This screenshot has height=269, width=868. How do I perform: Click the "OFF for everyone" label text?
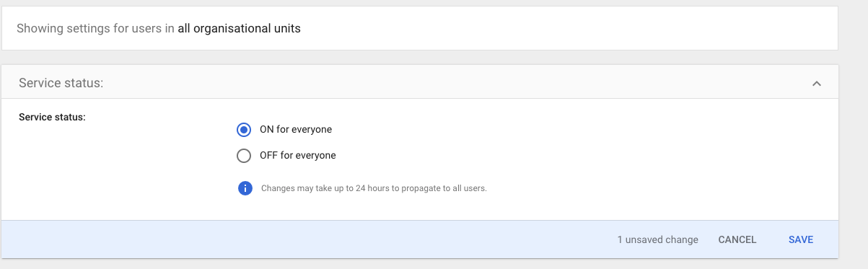(297, 155)
